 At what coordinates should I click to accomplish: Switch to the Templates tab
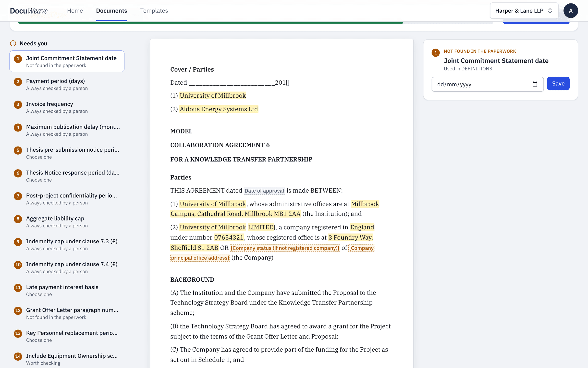[154, 11]
